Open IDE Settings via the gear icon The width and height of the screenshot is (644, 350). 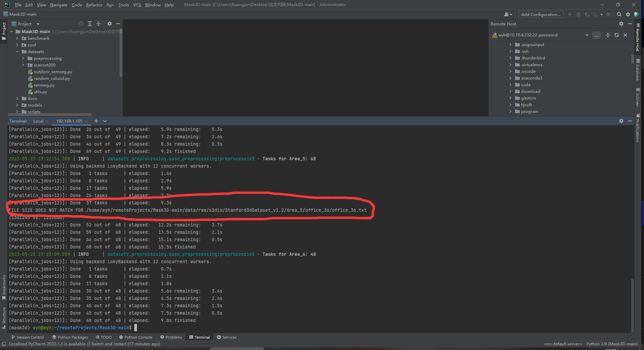tap(628, 14)
